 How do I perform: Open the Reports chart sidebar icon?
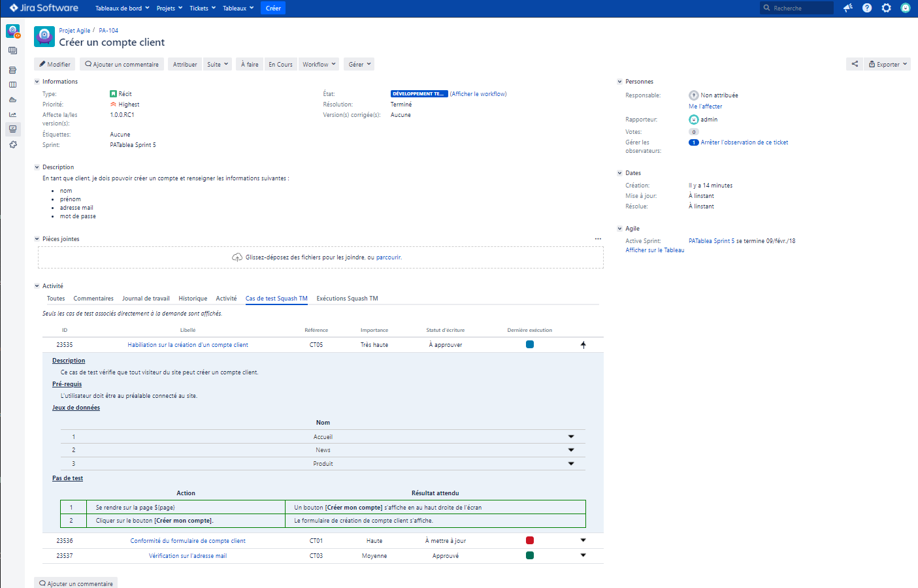pos(12,114)
